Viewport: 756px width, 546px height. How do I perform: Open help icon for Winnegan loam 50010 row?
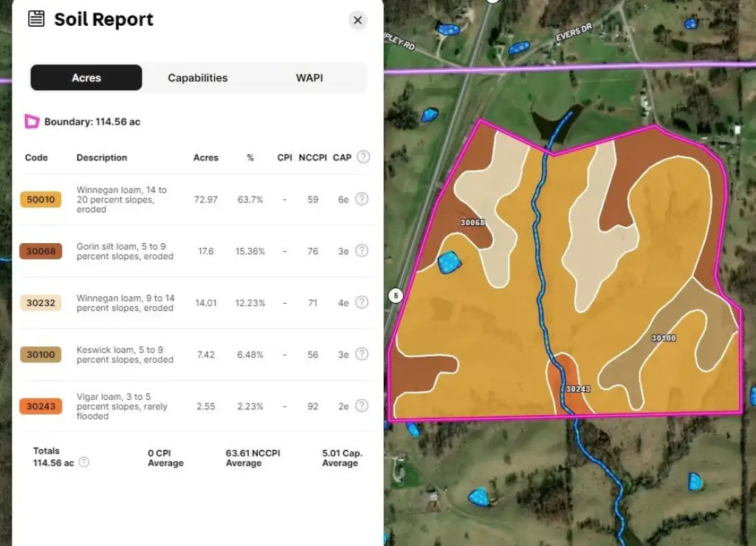[x=362, y=199]
